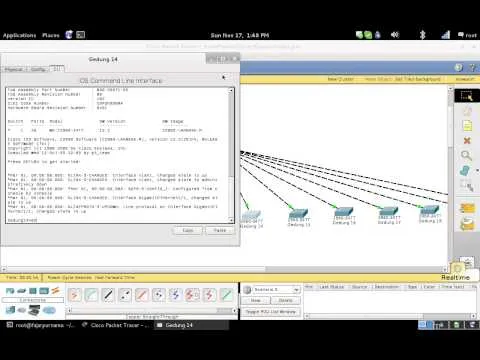
Task: Switch to the Config tab in Gedung 14
Action: [38, 69]
